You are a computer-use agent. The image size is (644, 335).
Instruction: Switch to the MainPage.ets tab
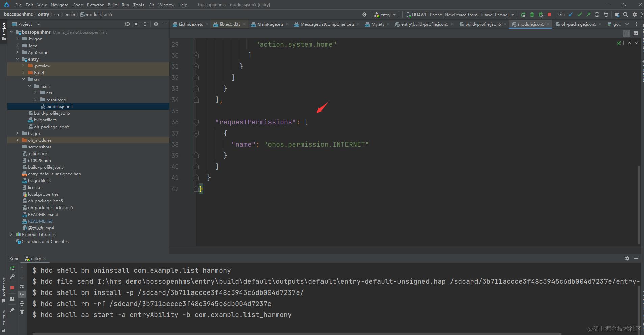270,24
